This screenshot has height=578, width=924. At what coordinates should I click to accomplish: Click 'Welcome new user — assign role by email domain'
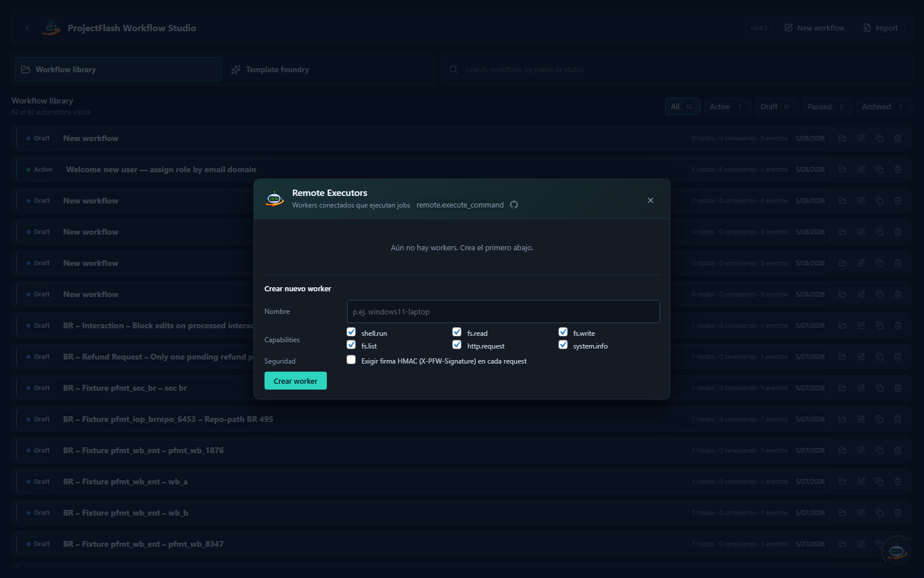click(x=161, y=169)
